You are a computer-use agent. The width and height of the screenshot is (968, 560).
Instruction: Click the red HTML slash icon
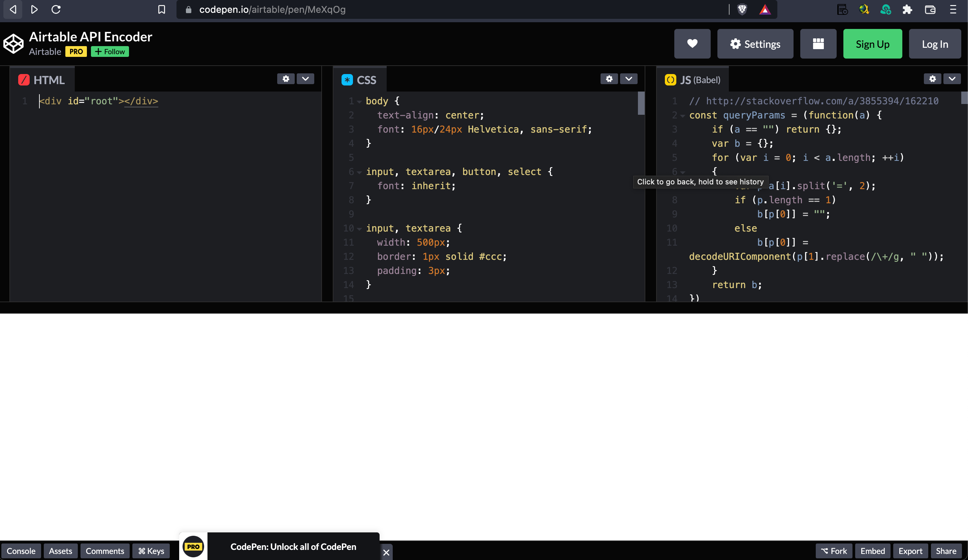point(24,80)
